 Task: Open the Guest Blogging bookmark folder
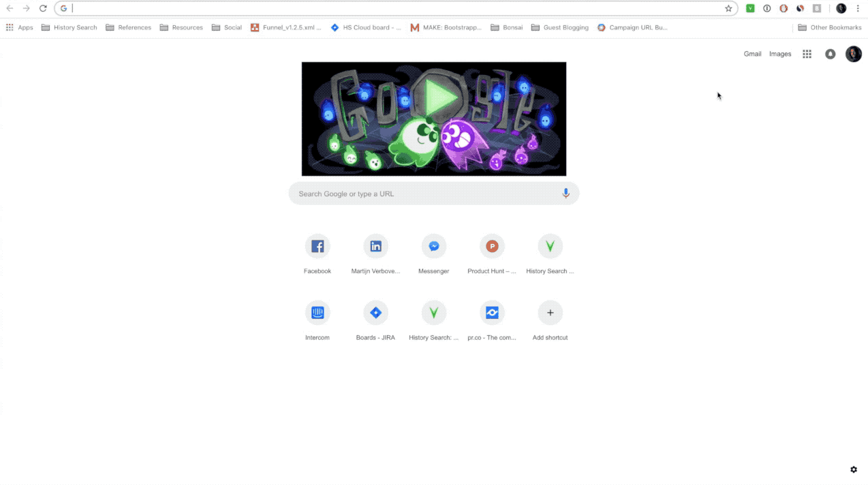pyautogui.click(x=559, y=27)
